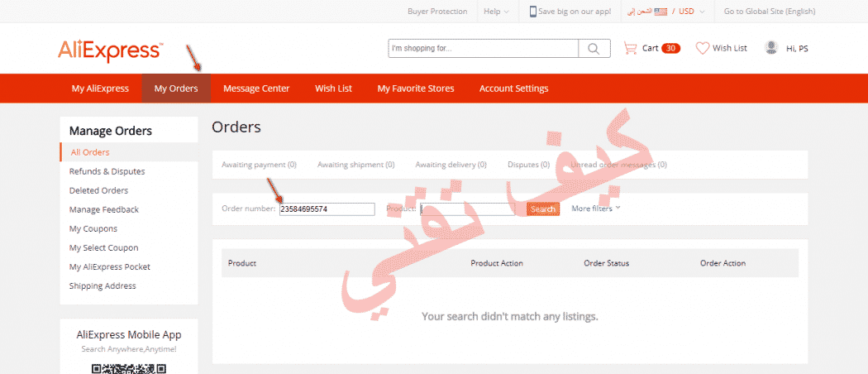The image size is (868, 374).
Task: Expand More filters
Action: (596, 209)
